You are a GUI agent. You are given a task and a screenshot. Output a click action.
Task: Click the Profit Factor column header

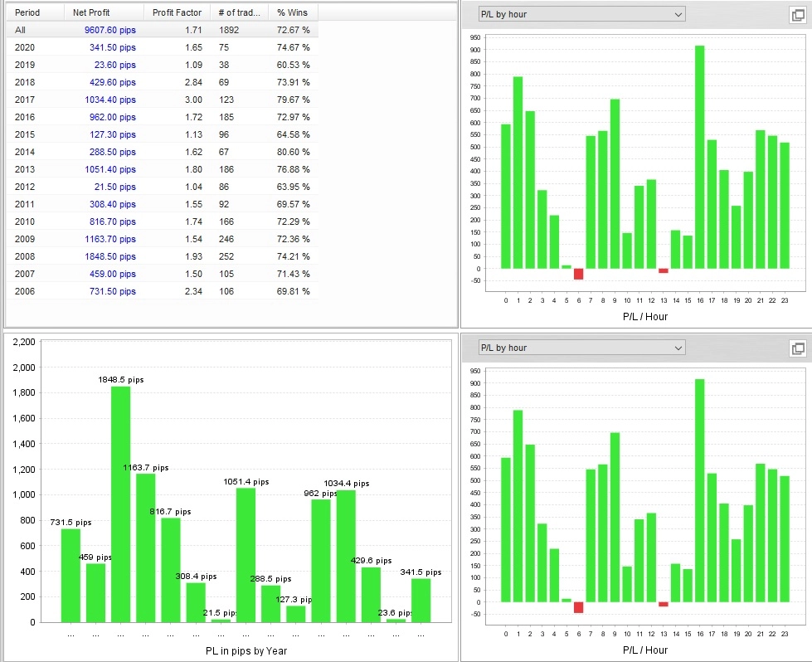coord(177,12)
